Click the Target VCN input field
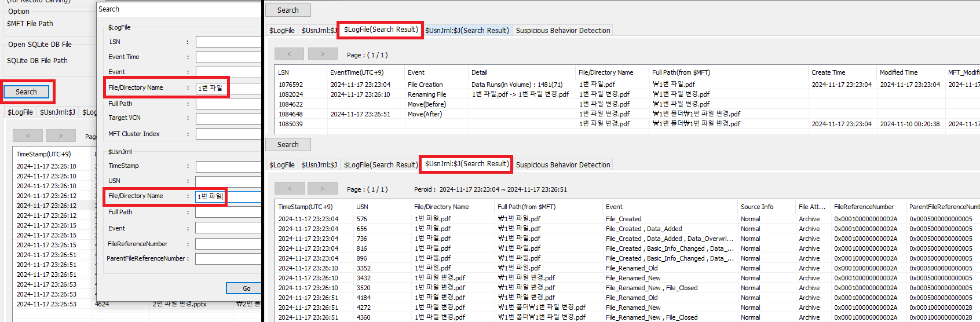 (x=228, y=118)
